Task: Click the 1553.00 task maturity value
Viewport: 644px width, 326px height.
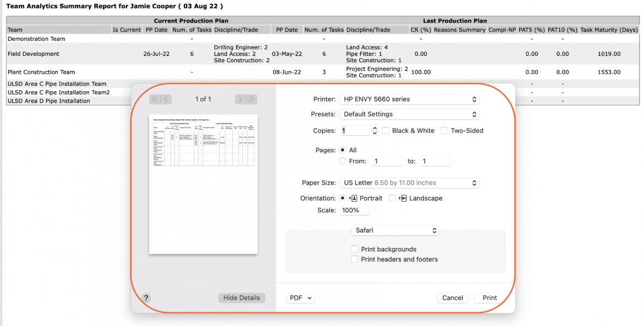Action: coord(609,72)
